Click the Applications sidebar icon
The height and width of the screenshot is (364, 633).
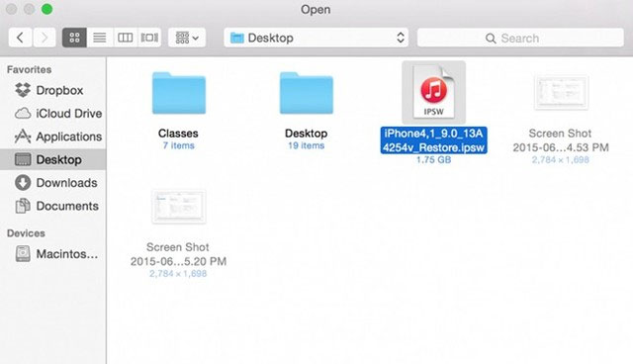pos(23,136)
